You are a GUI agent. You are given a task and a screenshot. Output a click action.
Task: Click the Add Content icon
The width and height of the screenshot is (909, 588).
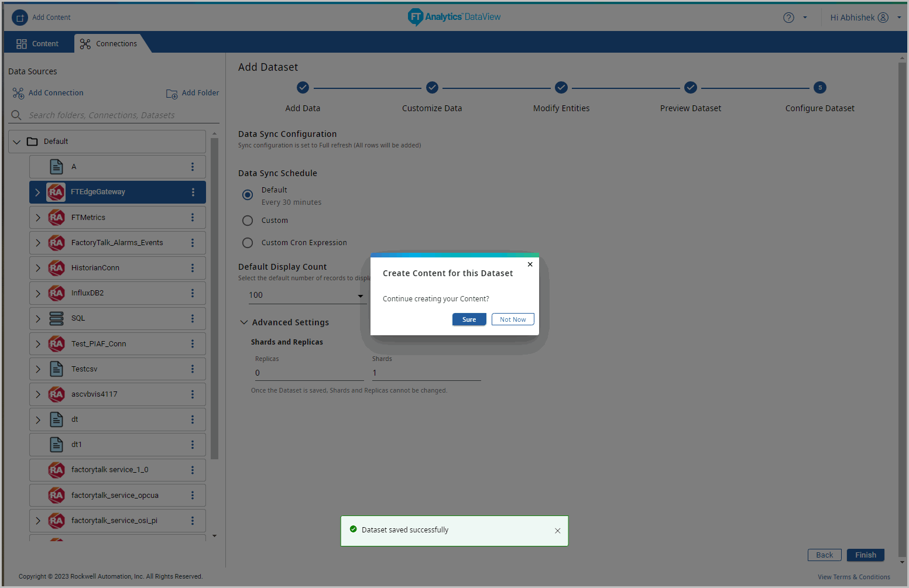[20, 18]
